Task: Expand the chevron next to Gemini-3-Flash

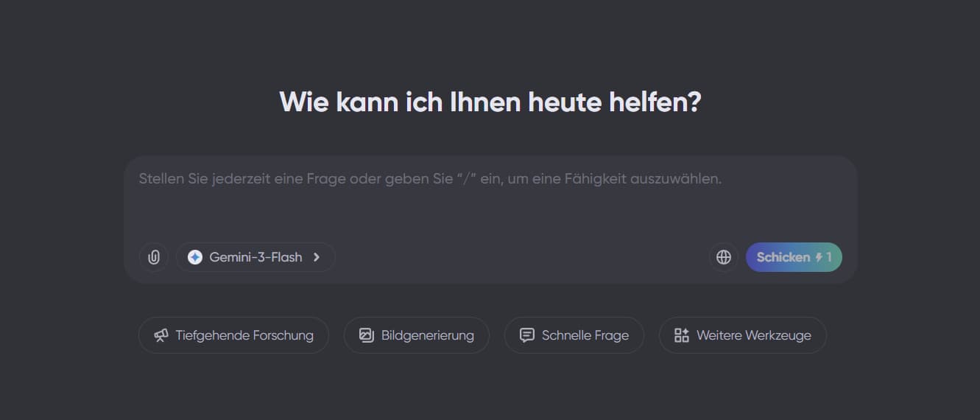Action: click(x=317, y=257)
